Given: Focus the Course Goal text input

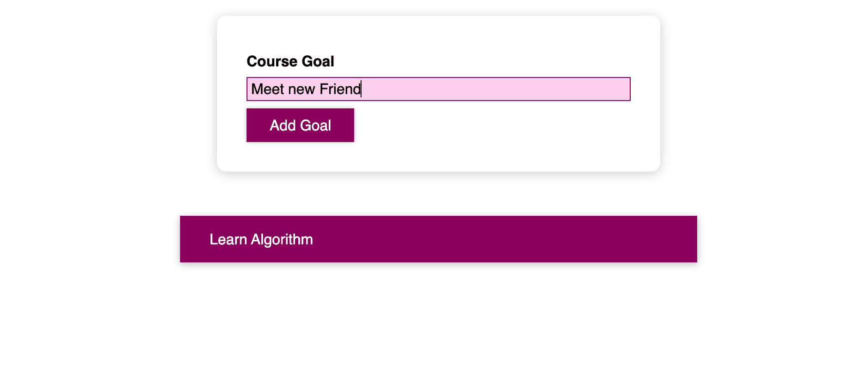Looking at the screenshot, I should (438, 89).
